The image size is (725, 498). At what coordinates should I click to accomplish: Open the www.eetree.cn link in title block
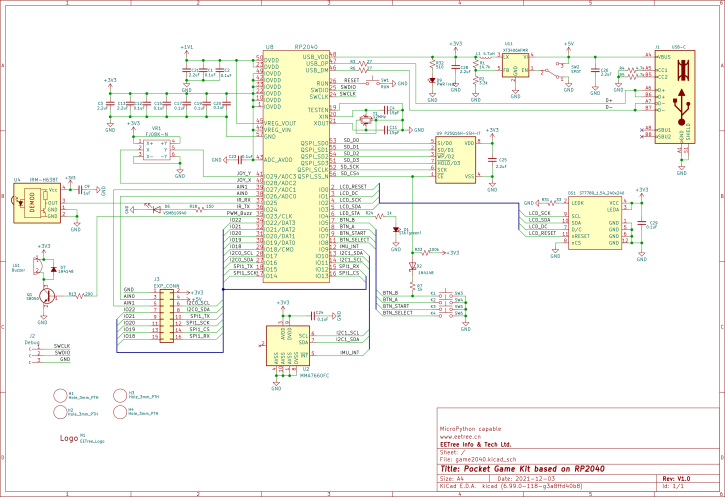460,437
